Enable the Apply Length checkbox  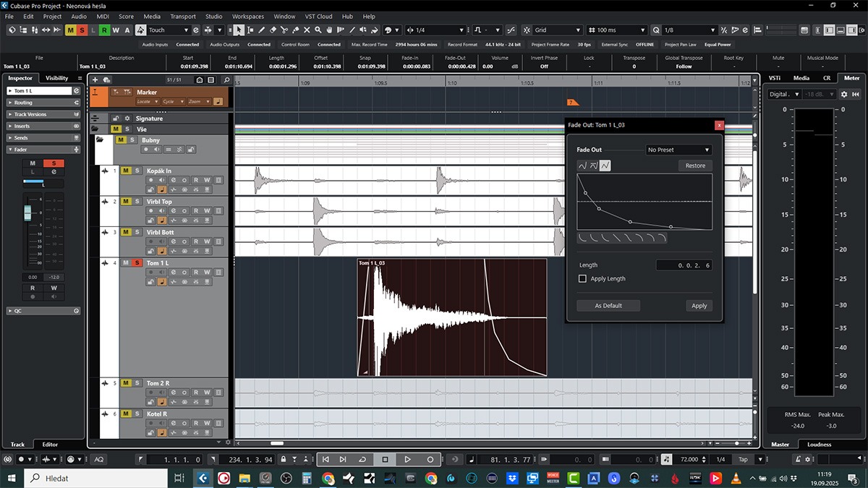[582, 278]
